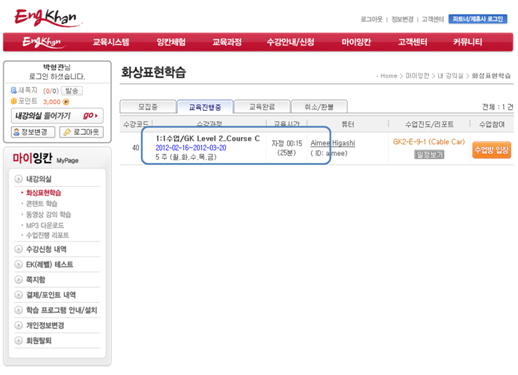Click orange 수업방 입장 button
This screenshot has height=375, width=518.
pos(492,150)
